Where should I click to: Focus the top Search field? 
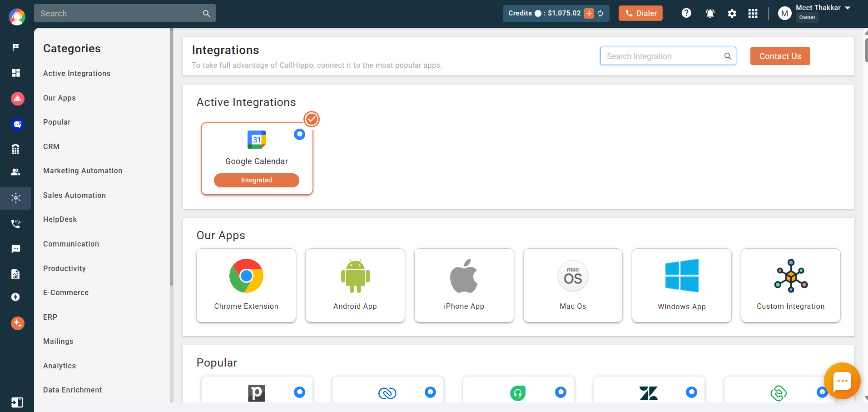[124, 13]
